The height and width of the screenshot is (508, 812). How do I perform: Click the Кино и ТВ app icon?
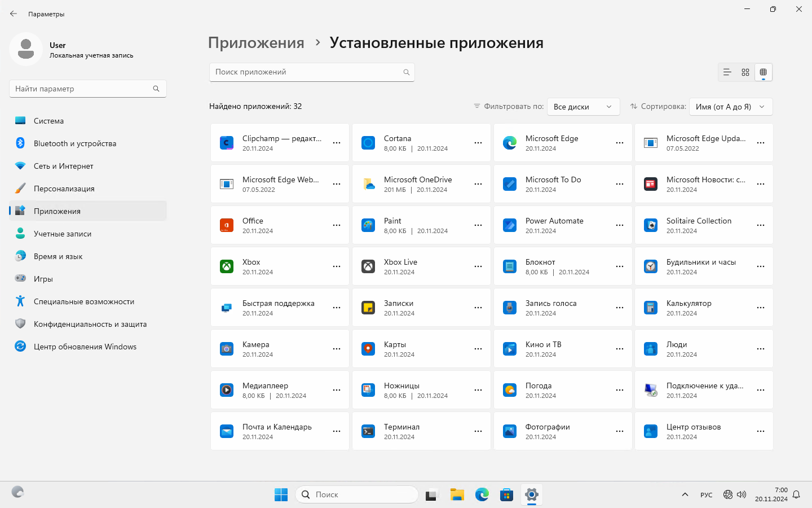click(x=510, y=349)
